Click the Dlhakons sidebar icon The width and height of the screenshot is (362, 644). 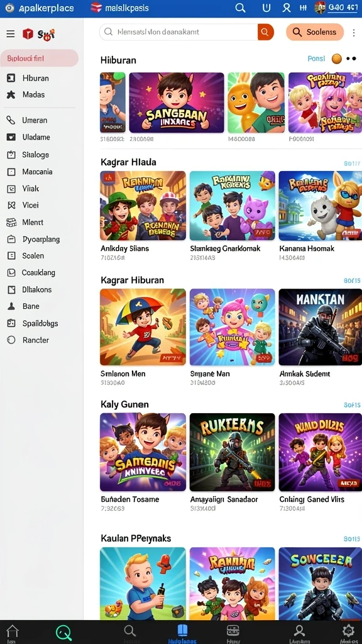[11, 289]
